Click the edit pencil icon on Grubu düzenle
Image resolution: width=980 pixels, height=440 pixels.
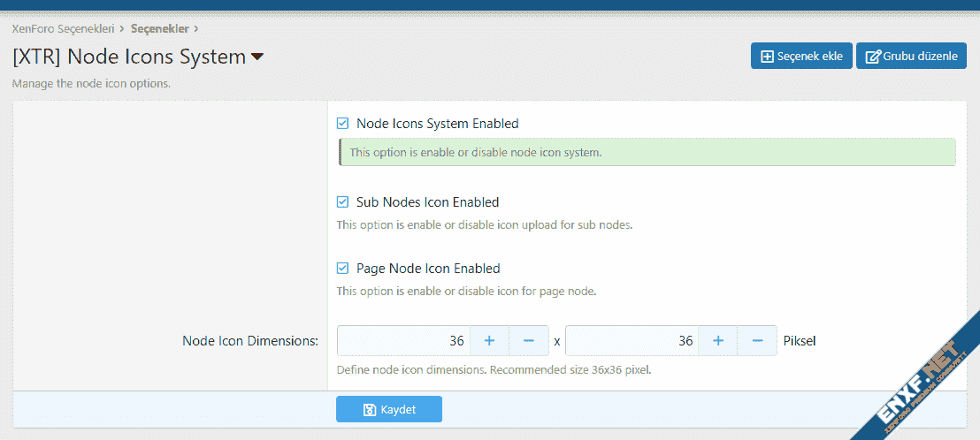(872, 57)
